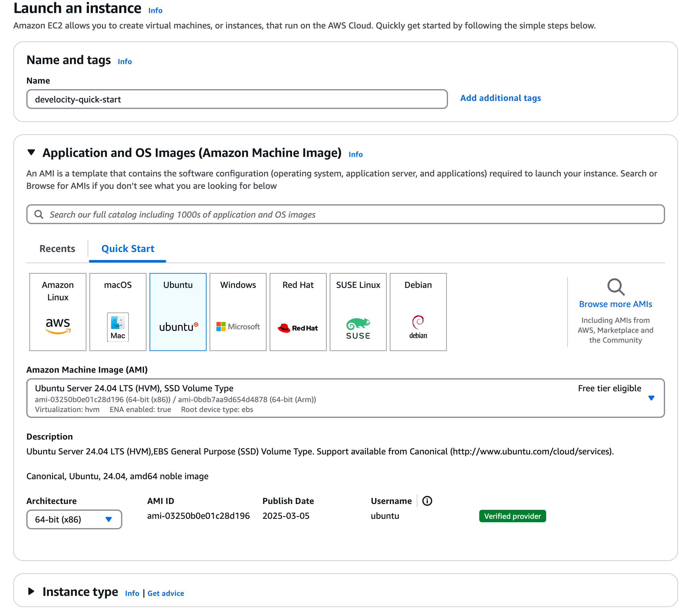The image size is (683, 616).
Task: Collapse the Application and OS Images section
Action: pyautogui.click(x=31, y=153)
